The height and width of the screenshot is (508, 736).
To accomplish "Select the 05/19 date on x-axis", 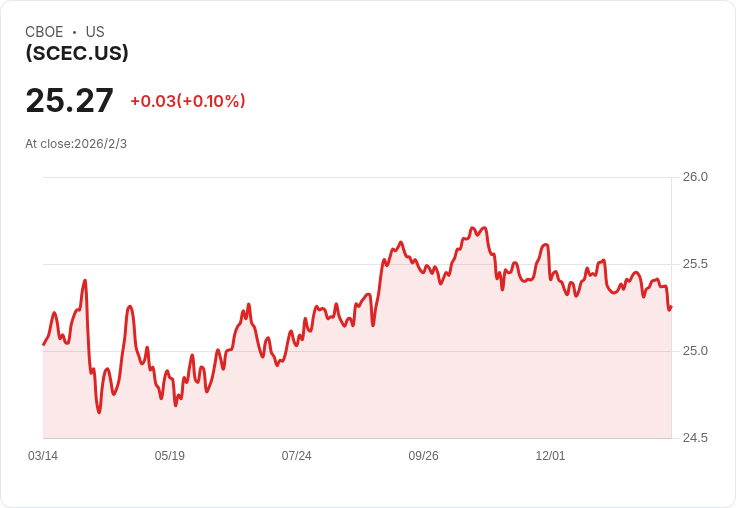I will point(170,456).
